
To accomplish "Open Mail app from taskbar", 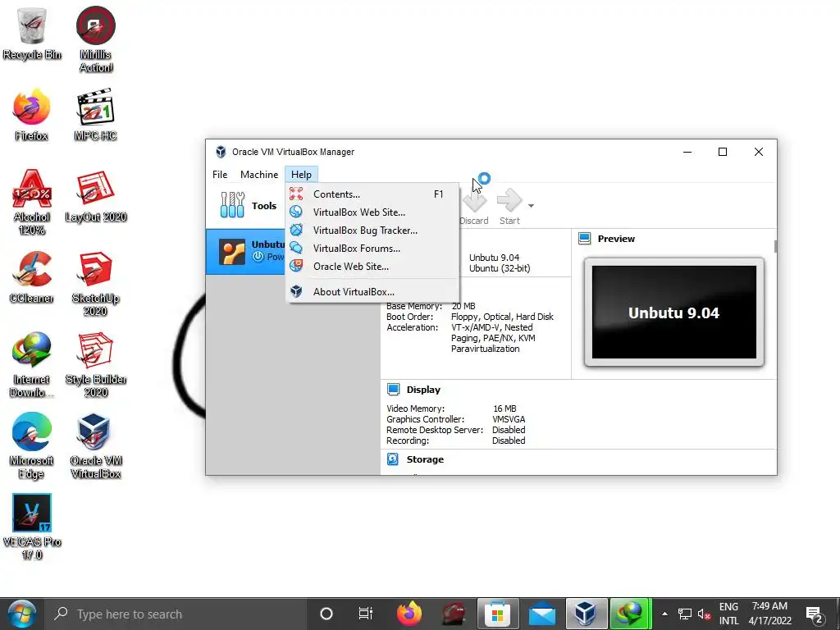I will point(541,614).
